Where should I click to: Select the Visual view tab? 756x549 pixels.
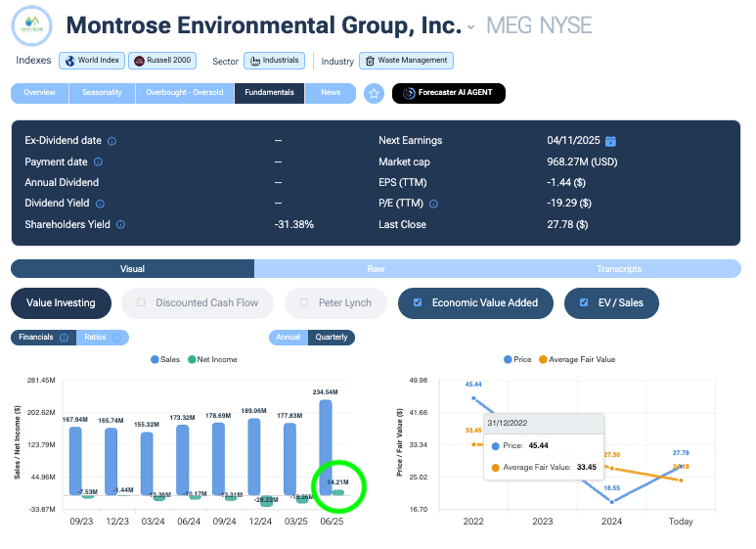pyautogui.click(x=133, y=269)
